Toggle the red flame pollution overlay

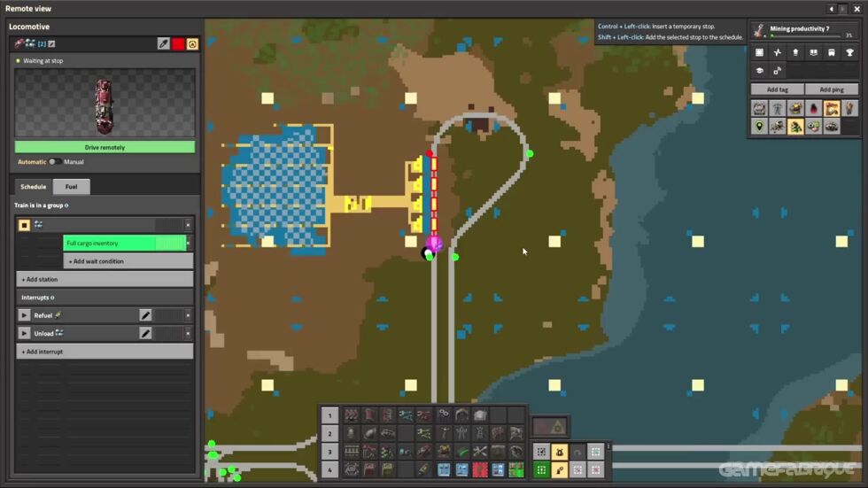click(813, 108)
